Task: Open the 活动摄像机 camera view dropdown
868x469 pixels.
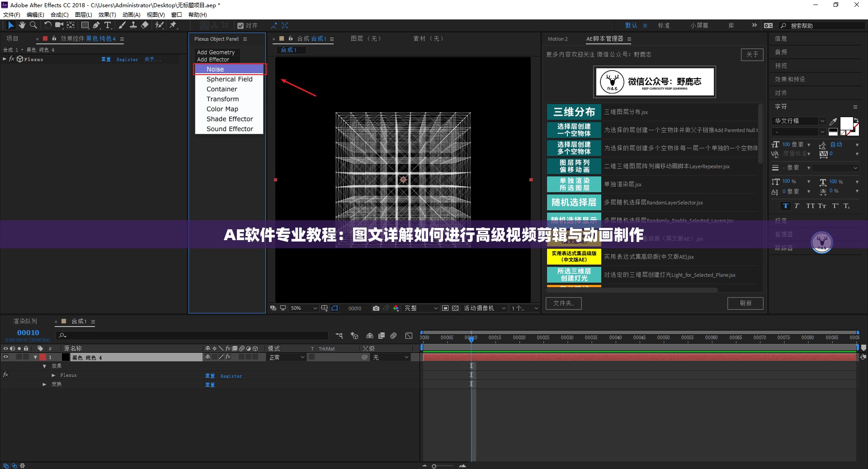Action: point(485,308)
